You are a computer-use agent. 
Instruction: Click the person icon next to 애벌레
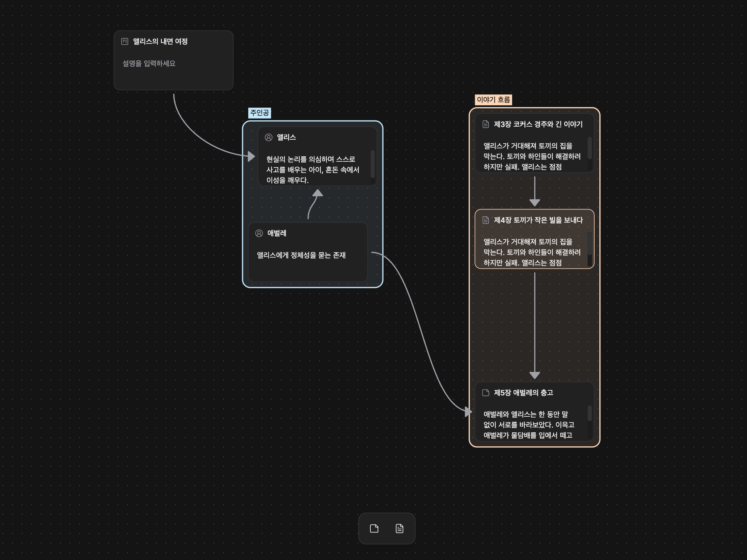(259, 233)
